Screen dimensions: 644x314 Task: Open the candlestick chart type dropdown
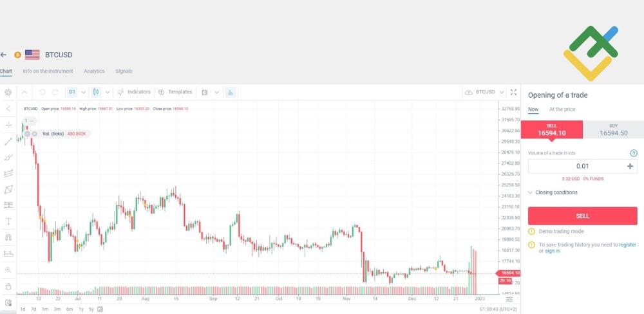[x=101, y=92]
